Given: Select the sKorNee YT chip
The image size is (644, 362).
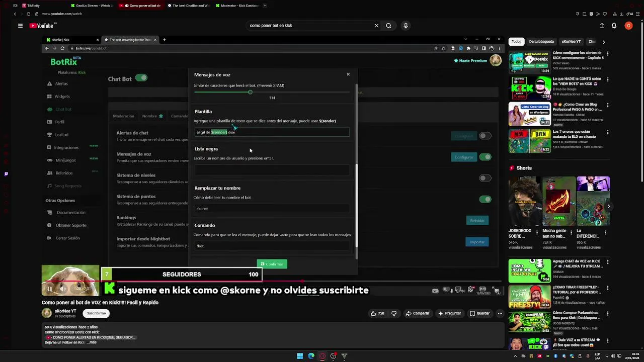Looking at the screenshot, I should point(571,42).
